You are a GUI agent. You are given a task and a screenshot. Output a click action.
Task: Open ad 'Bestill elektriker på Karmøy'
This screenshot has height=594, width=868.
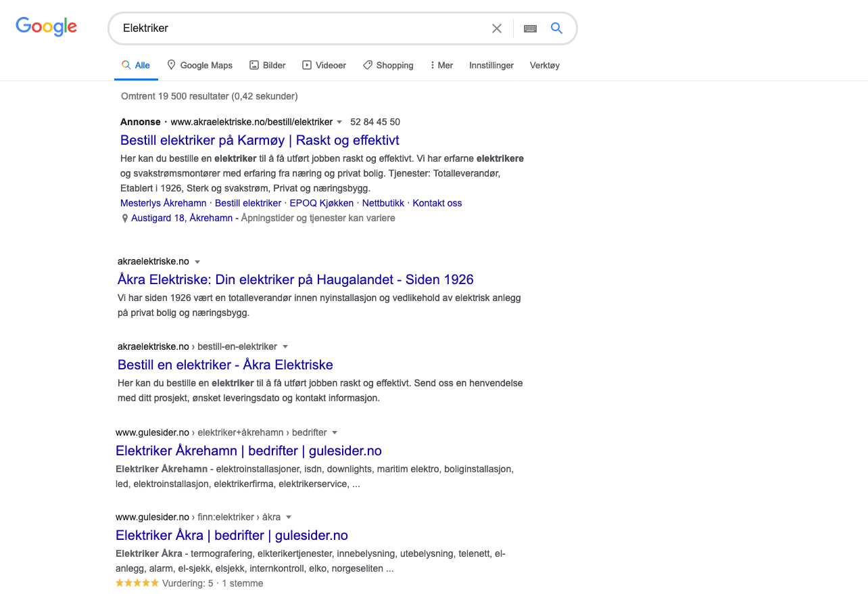(x=260, y=140)
